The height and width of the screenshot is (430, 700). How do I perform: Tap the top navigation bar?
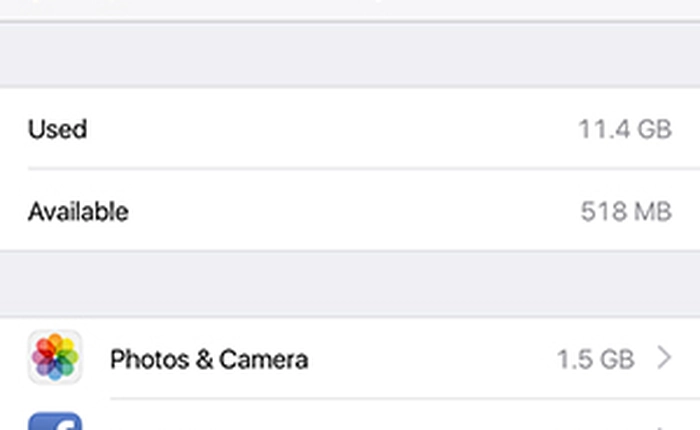pos(350,9)
